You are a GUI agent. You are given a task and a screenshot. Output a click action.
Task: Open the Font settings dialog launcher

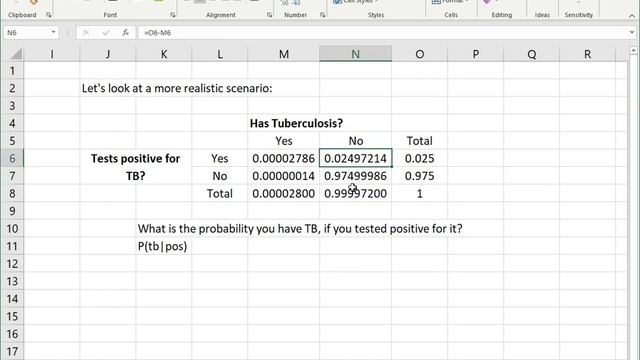[x=172, y=15]
